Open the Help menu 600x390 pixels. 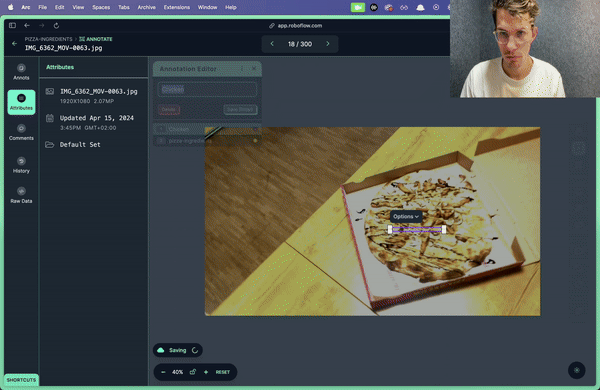[x=231, y=7]
